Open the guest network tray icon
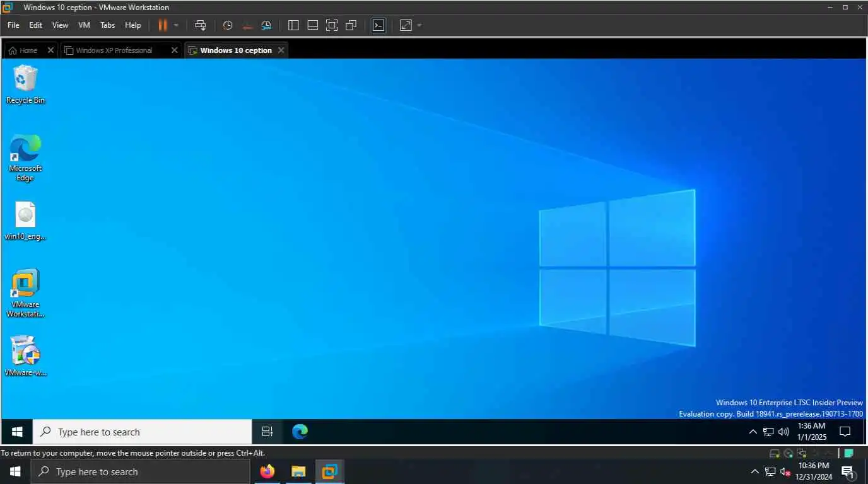Screen dimensions: 868x484 click(x=768, y=432)
